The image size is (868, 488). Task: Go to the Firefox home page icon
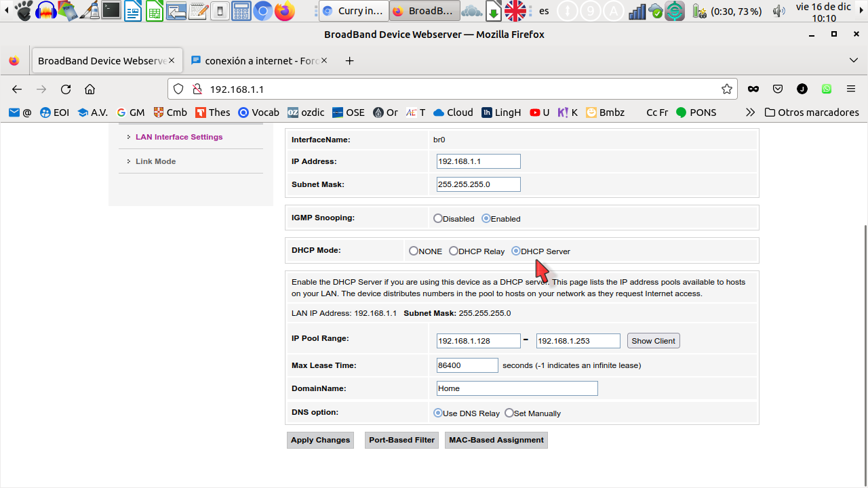[x=90, y=89]
